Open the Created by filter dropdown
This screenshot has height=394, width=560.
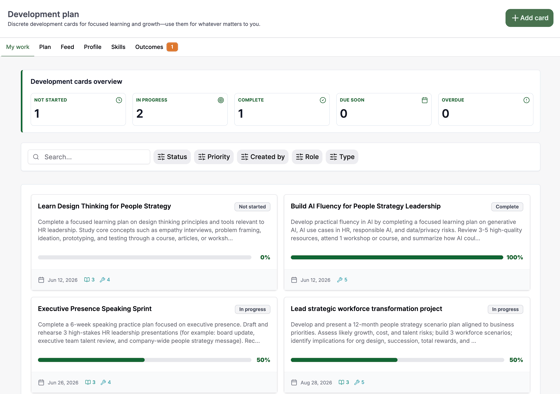pyautogui.click(x=262, y=157)
